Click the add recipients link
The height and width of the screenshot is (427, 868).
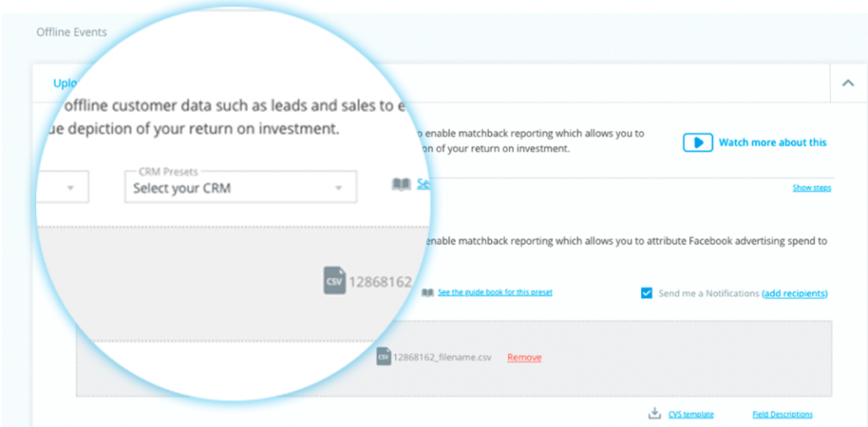click(795, 294)
